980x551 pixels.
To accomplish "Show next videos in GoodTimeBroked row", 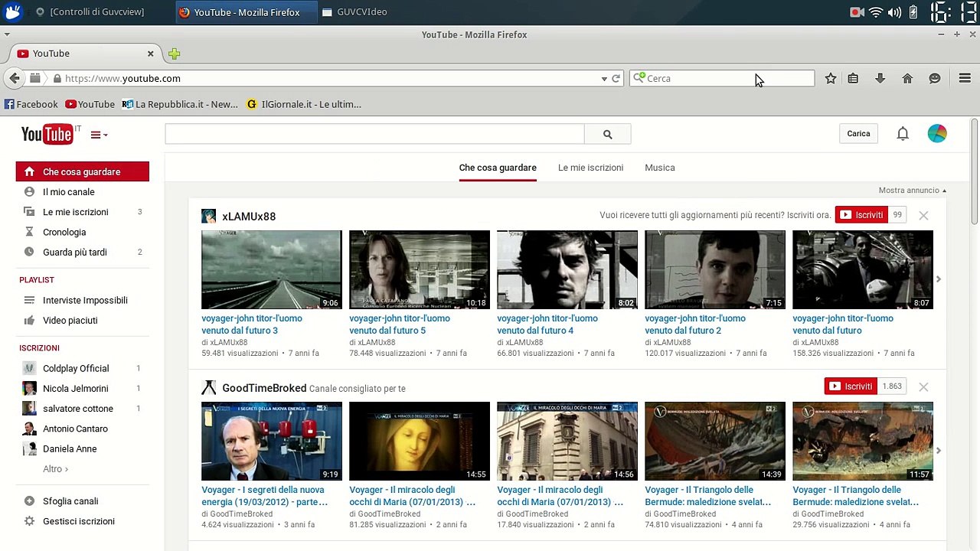I will [x=939, y=451].
